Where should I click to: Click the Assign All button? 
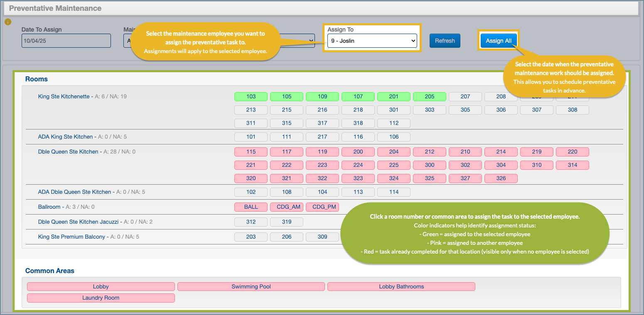[x=499, y=41]
